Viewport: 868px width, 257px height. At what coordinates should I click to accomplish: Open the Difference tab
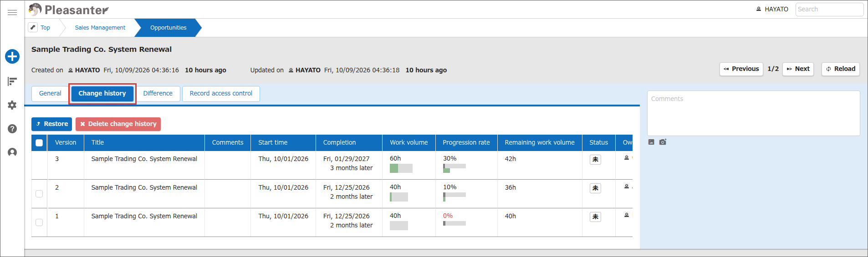pyautogui.click(x=158, y=93)
